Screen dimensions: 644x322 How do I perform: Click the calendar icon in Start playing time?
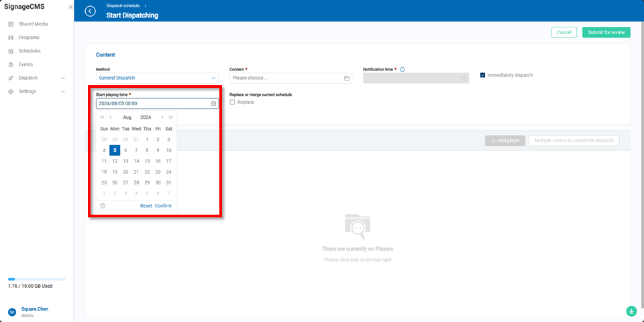coord(213,104)
